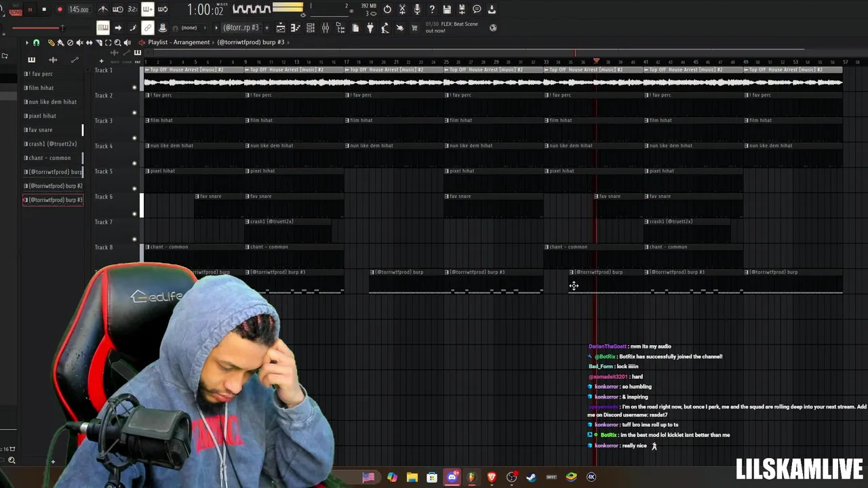Mute Track 1 with its dot toggle
868x488 pixels.
pos(134,87)
